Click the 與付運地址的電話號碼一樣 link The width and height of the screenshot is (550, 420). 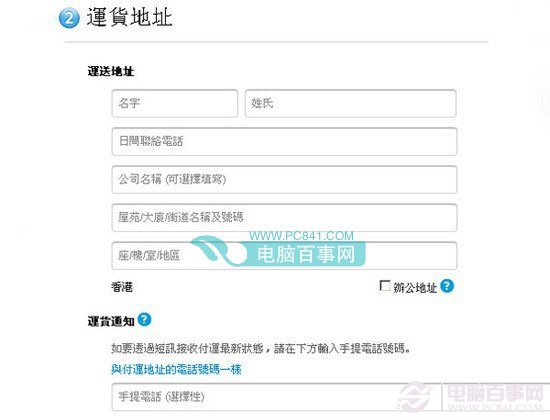[176, 369]
